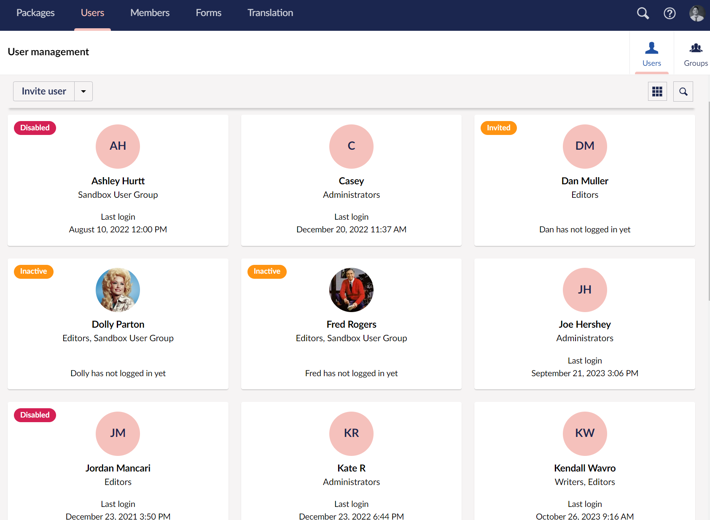The image size is (710, 520).
Task: Expand the Invite user dropdown arrow
Action: (x=84, y=91)
